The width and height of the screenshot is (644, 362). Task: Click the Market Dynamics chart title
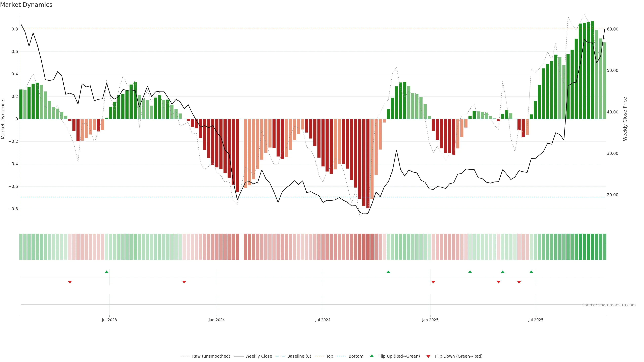pyautogui.click(x=26, y=5)
